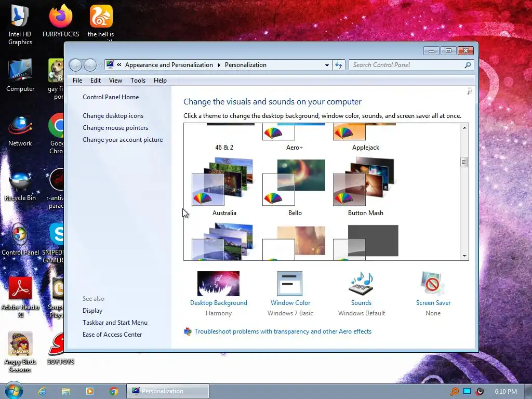Image resolution: width=532 pixels, height=399 pixels.
Task: Select the Control Panel desktop icon
Action: tap(20, 240)
